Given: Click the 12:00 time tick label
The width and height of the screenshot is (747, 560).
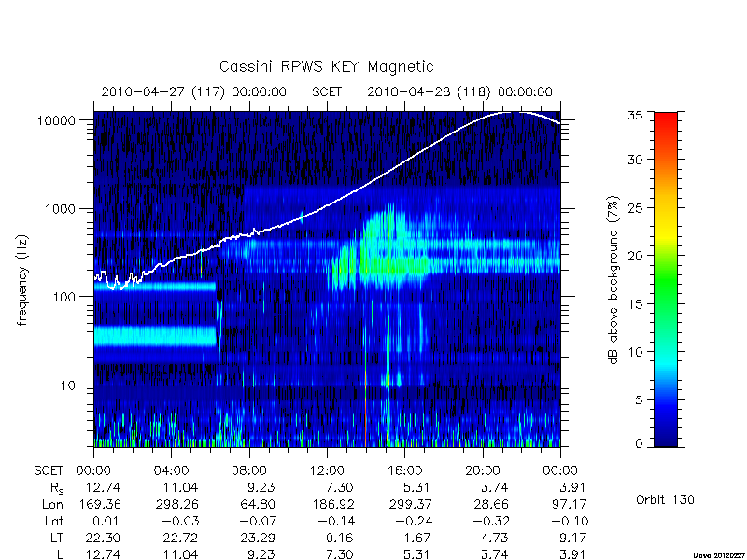Looking at the screenshot, I should click(327, 470).
